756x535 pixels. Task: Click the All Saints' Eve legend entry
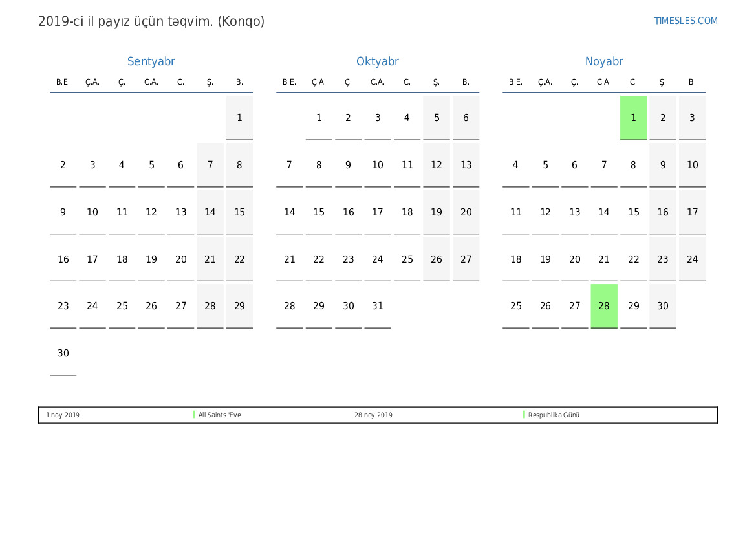coord(220,415)
